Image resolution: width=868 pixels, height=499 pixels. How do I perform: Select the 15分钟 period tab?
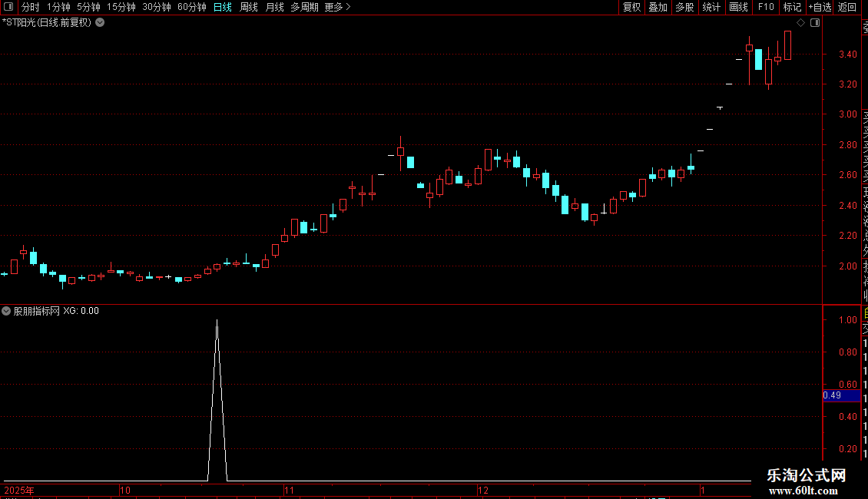121,7
